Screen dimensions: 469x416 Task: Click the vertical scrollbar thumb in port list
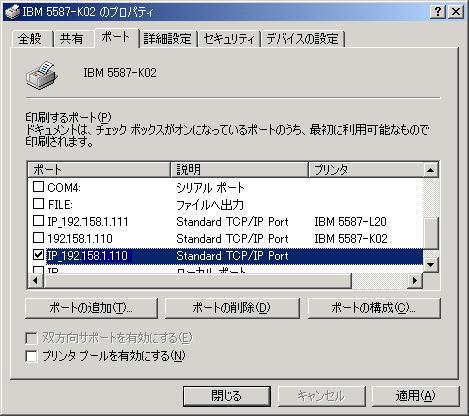click(430, 232)
